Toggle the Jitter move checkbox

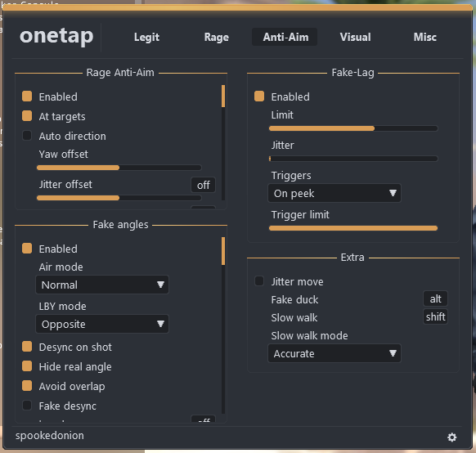[x=259, y=281]
